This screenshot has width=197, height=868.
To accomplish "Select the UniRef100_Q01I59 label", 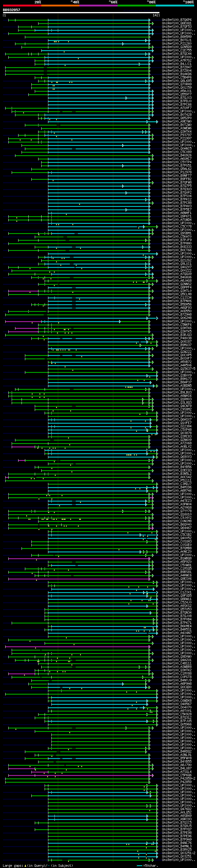I will pyautogui.click(x=177, y=88).
